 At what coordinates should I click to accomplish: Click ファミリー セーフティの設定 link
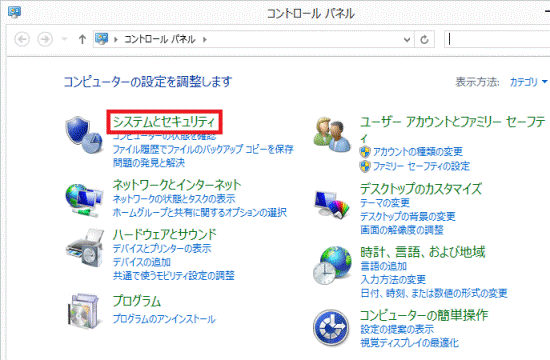[421, 166]
